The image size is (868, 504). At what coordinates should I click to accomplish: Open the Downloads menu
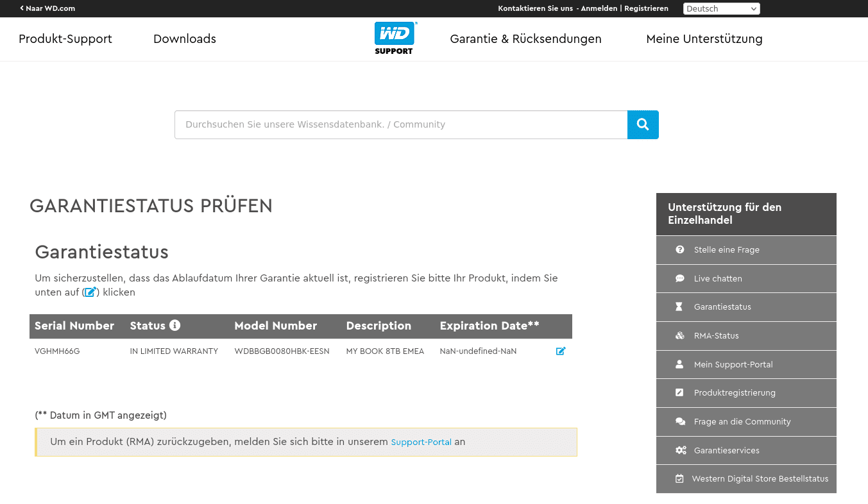coord(185,39)
